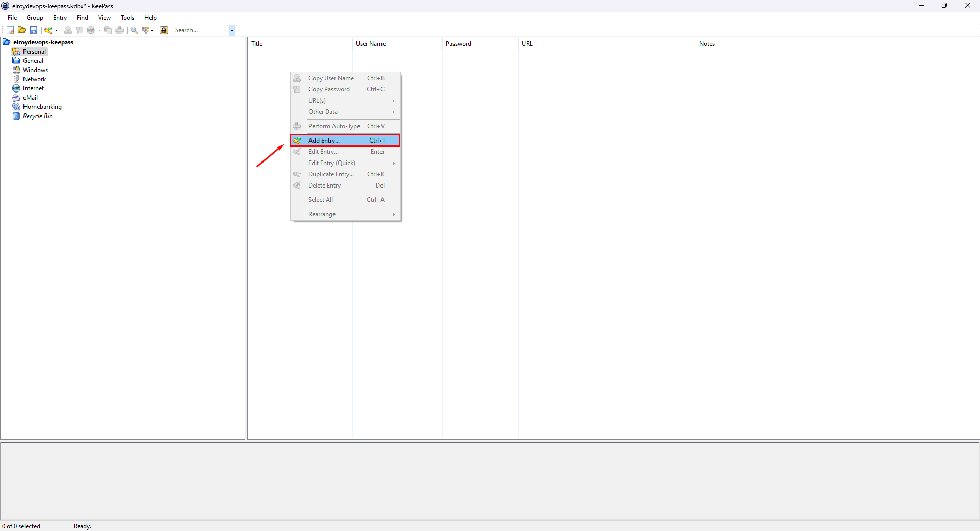Viewport: 980px width, 531px height.
Task: Choose Delete Entry in context menu
Action: click(345, 186)
